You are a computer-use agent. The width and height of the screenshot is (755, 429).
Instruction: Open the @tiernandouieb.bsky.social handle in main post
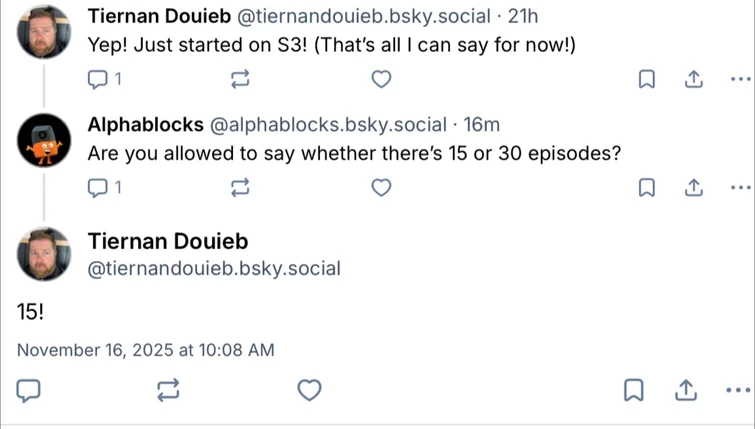[214, 268]
